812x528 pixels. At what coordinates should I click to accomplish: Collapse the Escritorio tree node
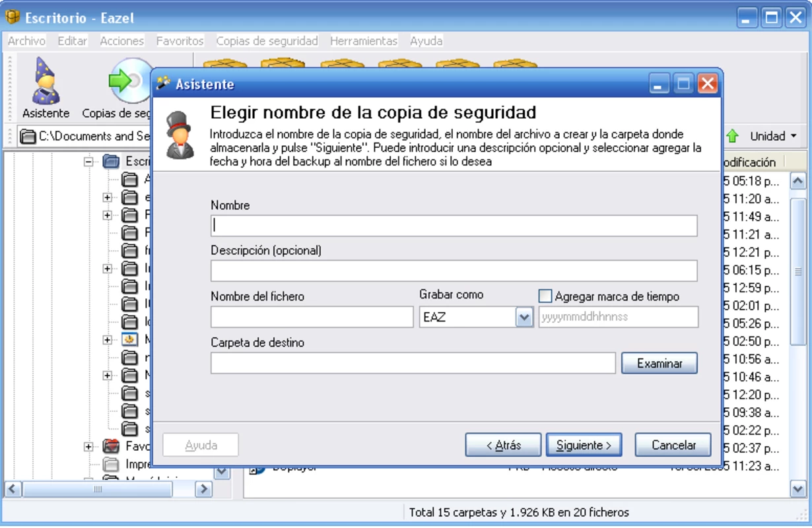click(x=88, y=162)
